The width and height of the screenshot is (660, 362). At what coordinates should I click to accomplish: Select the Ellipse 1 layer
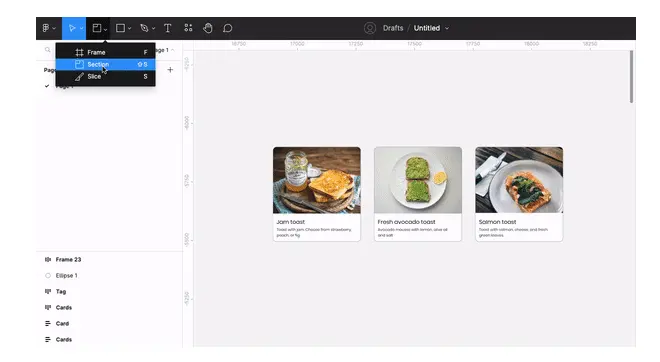point(67,276)
